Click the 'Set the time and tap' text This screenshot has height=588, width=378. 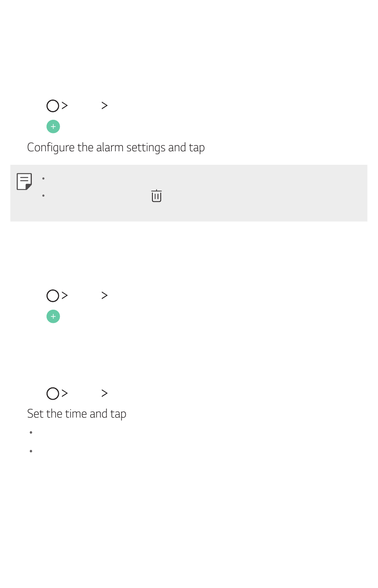77,414
